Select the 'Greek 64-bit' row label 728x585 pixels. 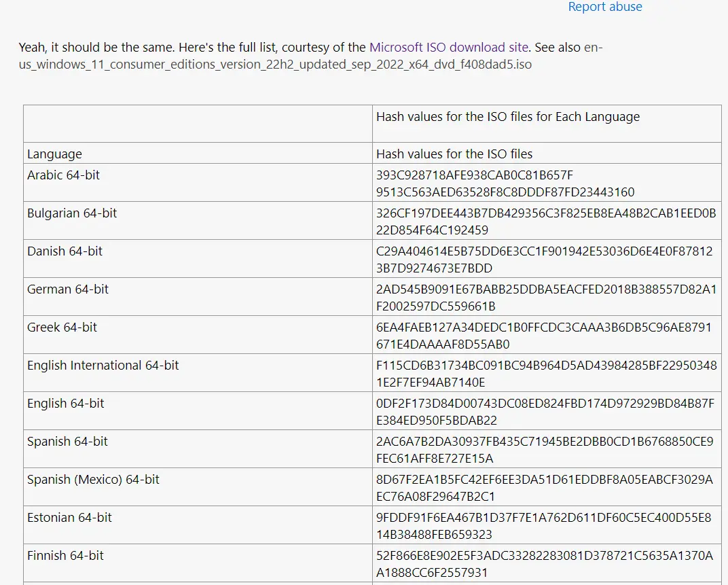coord(62,327)
